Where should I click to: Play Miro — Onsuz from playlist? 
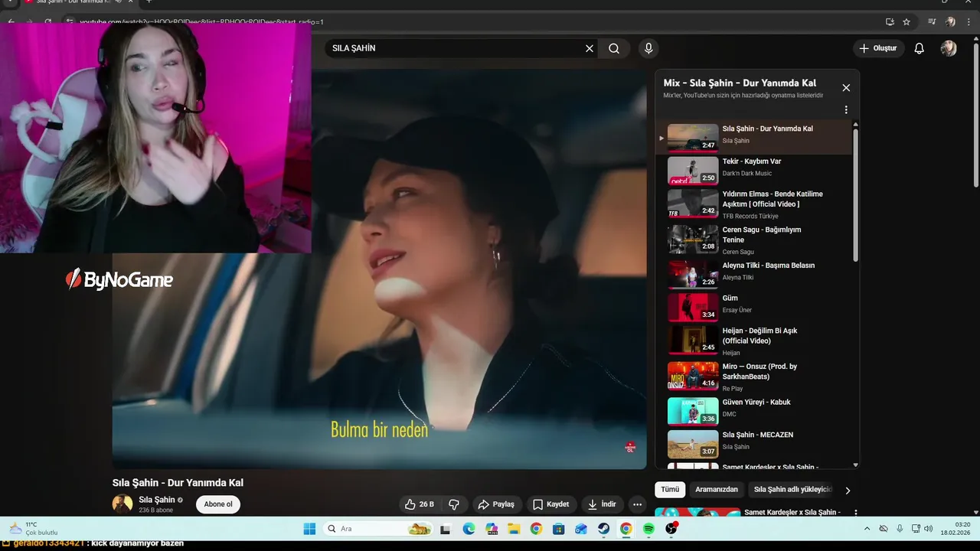pos(754,377)
